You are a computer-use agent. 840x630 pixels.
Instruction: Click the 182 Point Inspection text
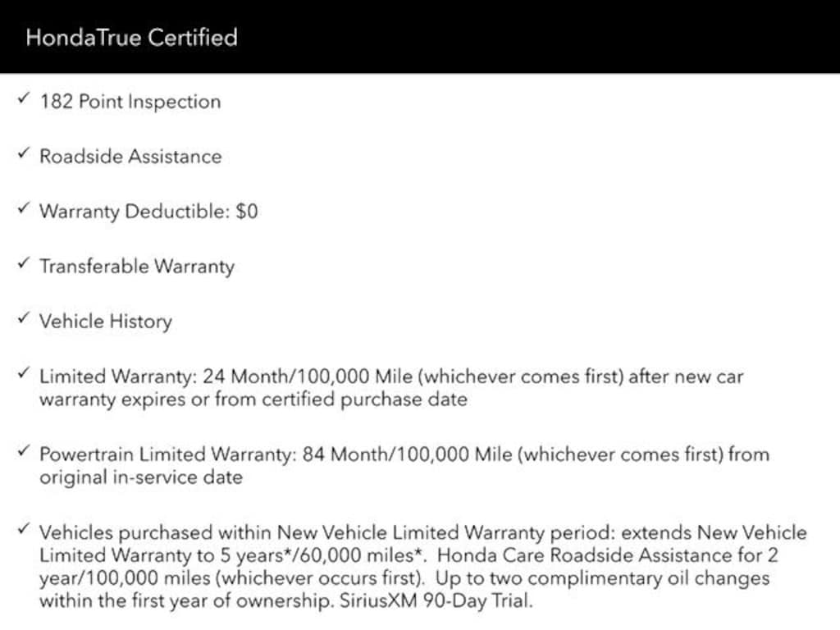point(130,102)
